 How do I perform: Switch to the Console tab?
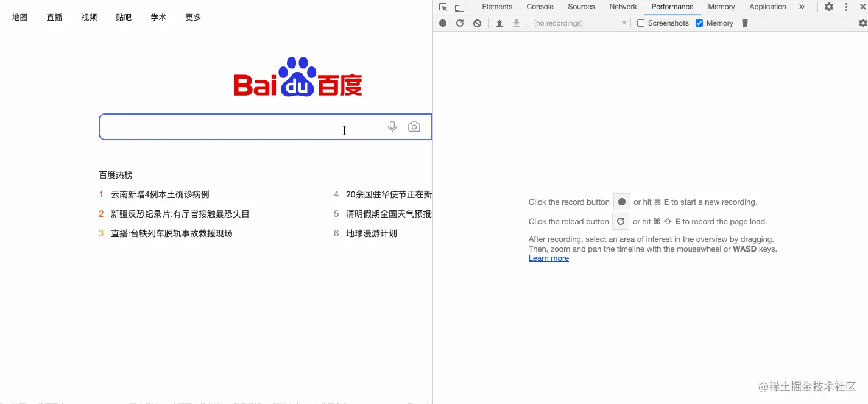[540, 7]
